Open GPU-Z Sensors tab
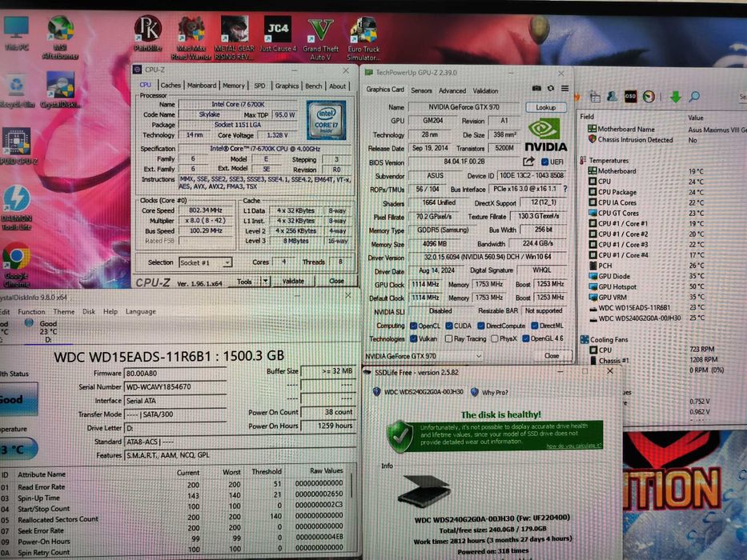This screenshot has width=747, height=560. coord(421,90)
